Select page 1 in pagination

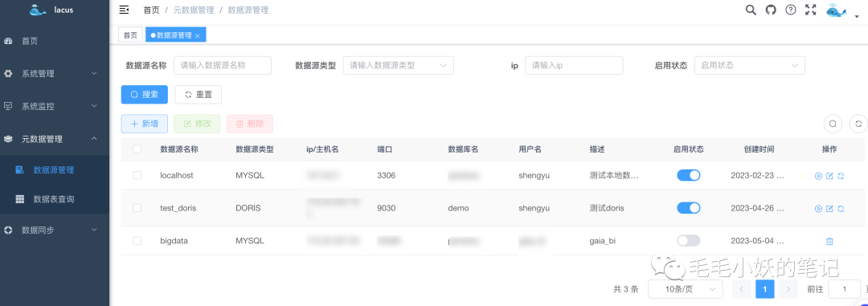coord(764,289)
